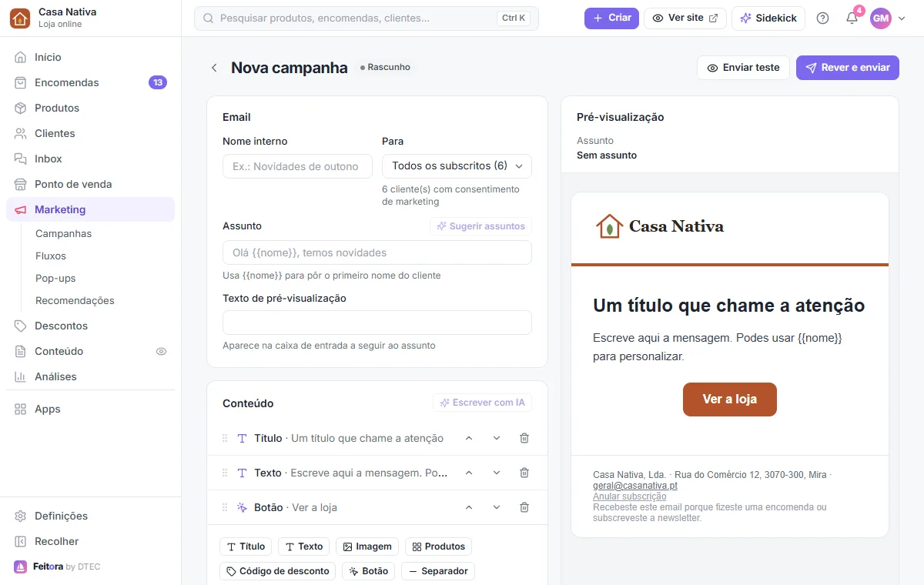Move the Texto block down

[x=497, y=473]
